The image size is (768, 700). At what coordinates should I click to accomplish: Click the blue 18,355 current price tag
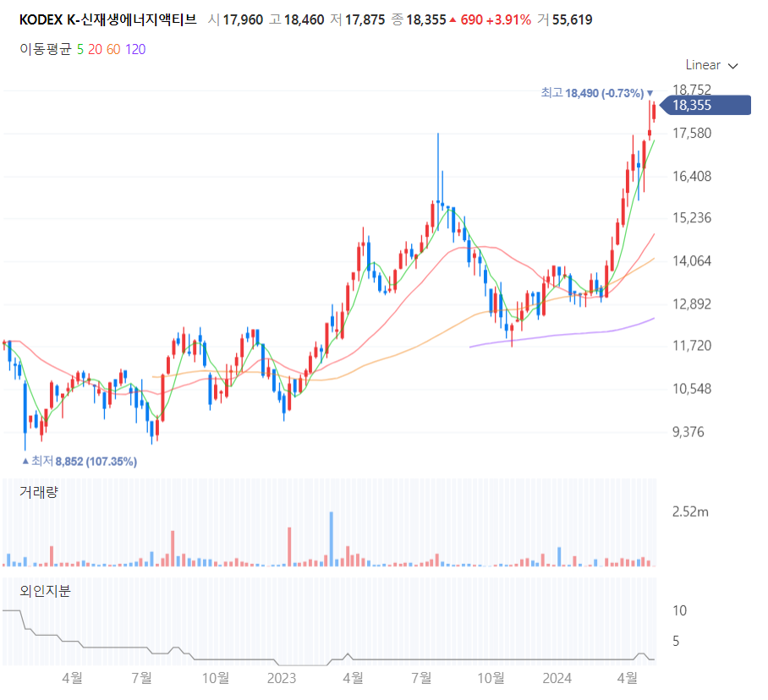705,105
